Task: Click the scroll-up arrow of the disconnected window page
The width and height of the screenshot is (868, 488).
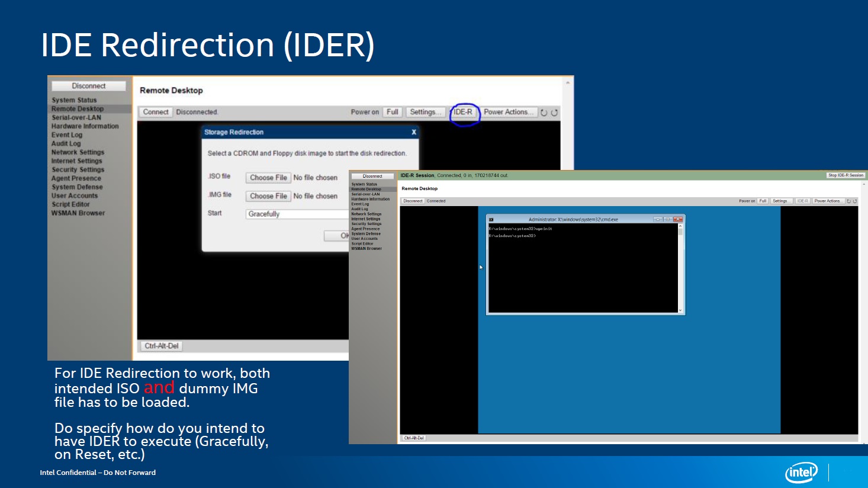Action: pyautogui.click(x=568, y=82)
